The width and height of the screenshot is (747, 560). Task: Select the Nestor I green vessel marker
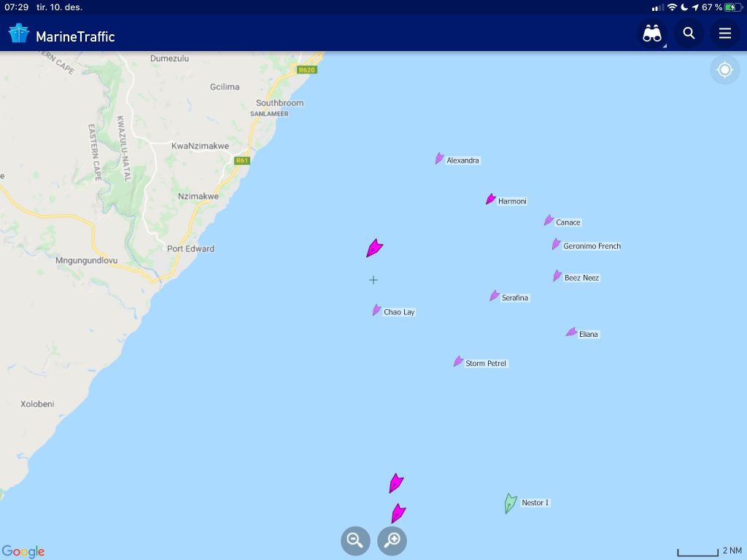click(x=510, y=503)
